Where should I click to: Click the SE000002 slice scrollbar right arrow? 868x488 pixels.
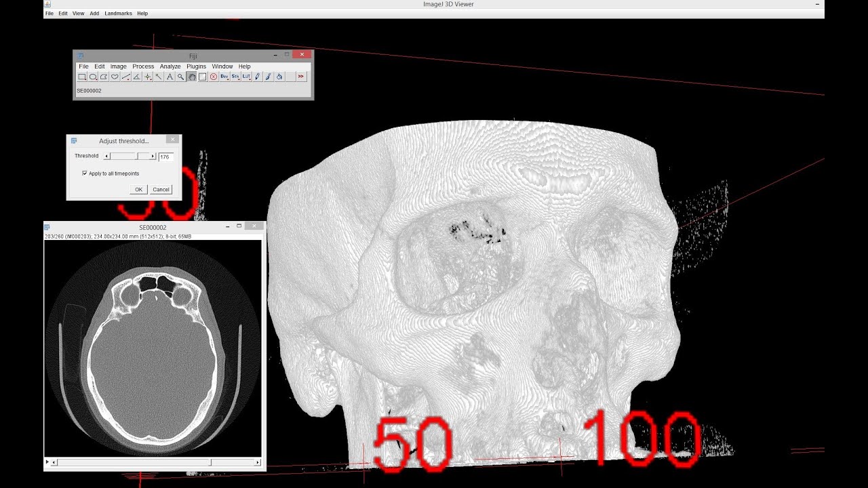coord(258,462)
